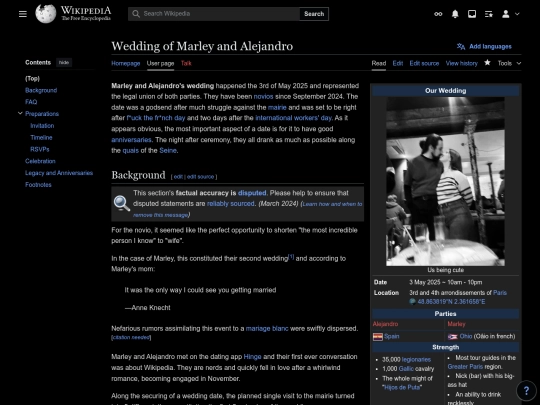This screenshot has height=405, width=540.
Task: Jump to Timeline in contents
Action: (41, 137)
